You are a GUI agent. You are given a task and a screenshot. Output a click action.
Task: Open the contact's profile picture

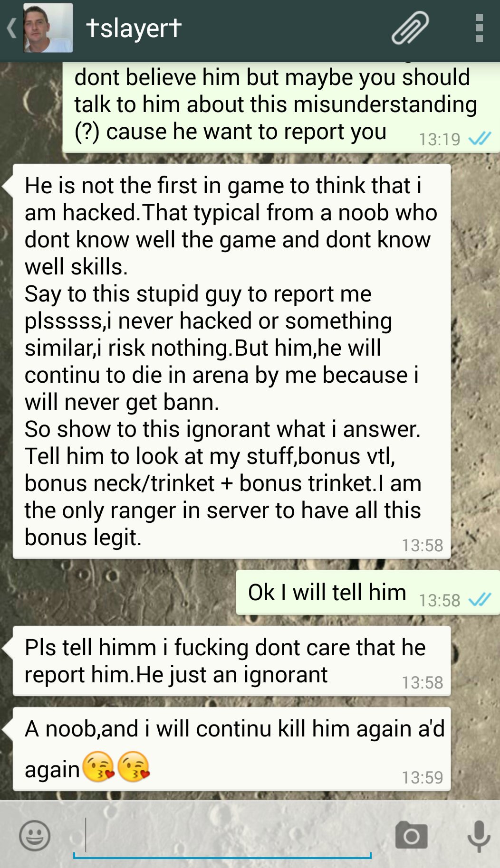48,28
